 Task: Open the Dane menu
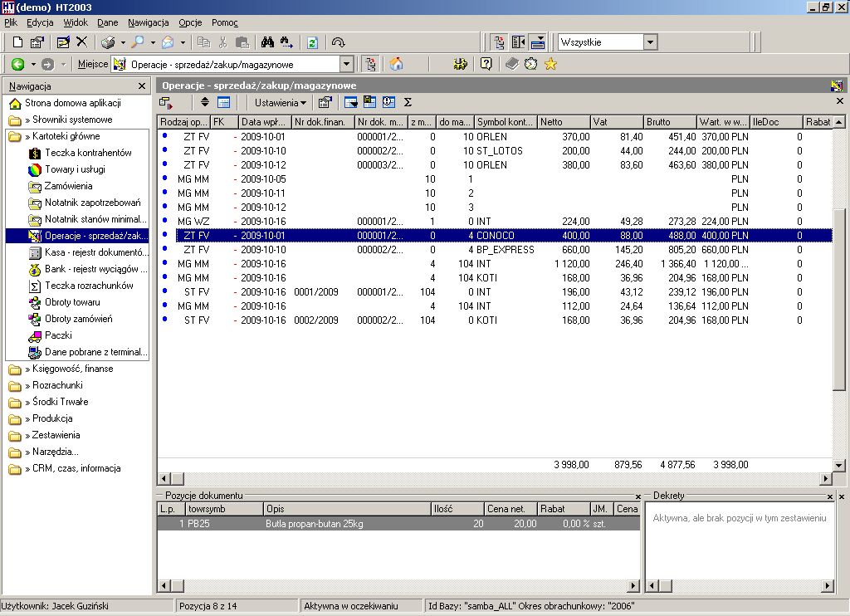107,22
